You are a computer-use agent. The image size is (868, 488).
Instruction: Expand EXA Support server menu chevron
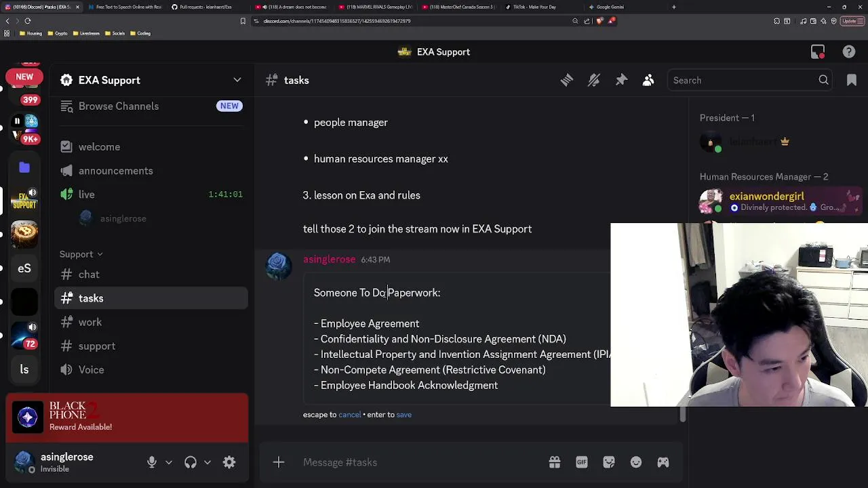point(237,80)
